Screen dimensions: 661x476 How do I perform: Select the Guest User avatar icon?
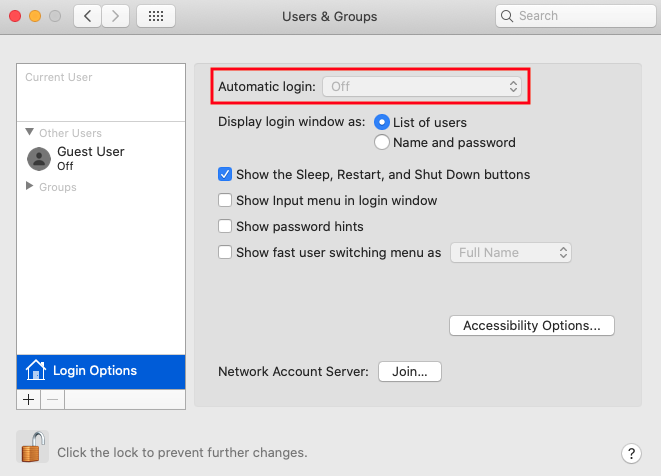(39, 158)
